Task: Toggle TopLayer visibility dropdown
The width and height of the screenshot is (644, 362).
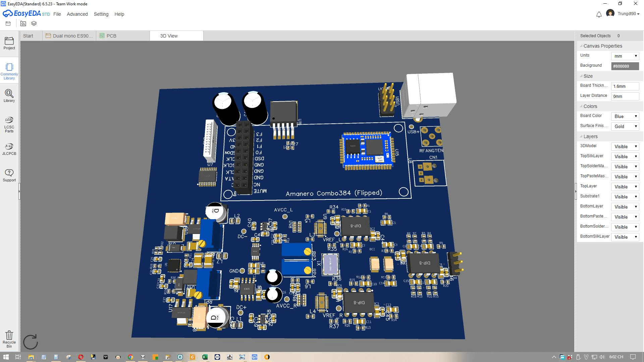Action: coord(625,187)
